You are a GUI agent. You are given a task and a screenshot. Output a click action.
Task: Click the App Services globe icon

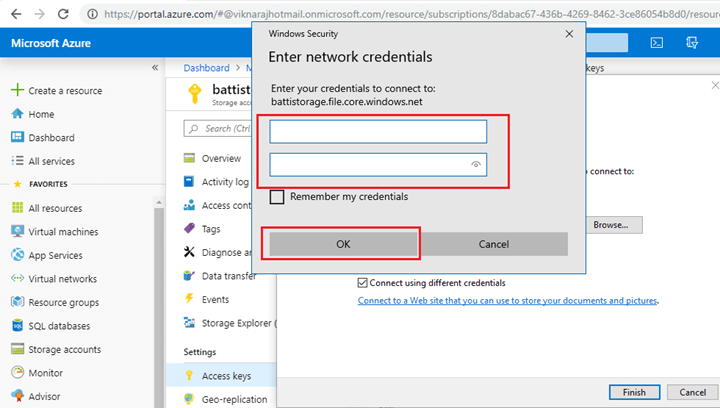click(17, 254)
